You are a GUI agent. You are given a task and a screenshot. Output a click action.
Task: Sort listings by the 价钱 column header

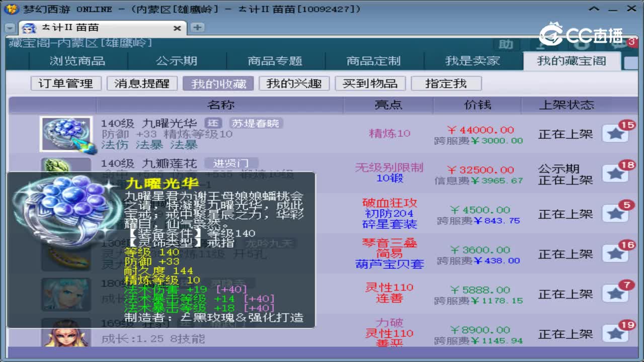pyautogui.click(x=477, y=105)
